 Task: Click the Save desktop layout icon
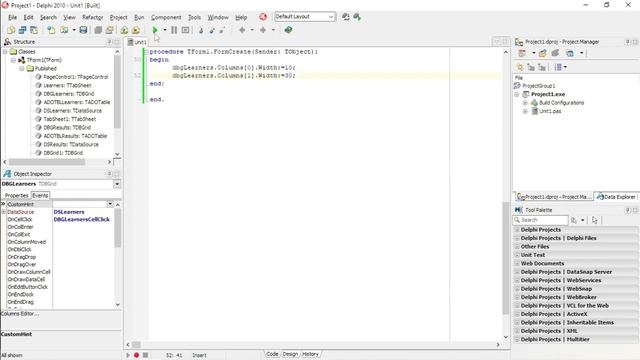[345, 17]
